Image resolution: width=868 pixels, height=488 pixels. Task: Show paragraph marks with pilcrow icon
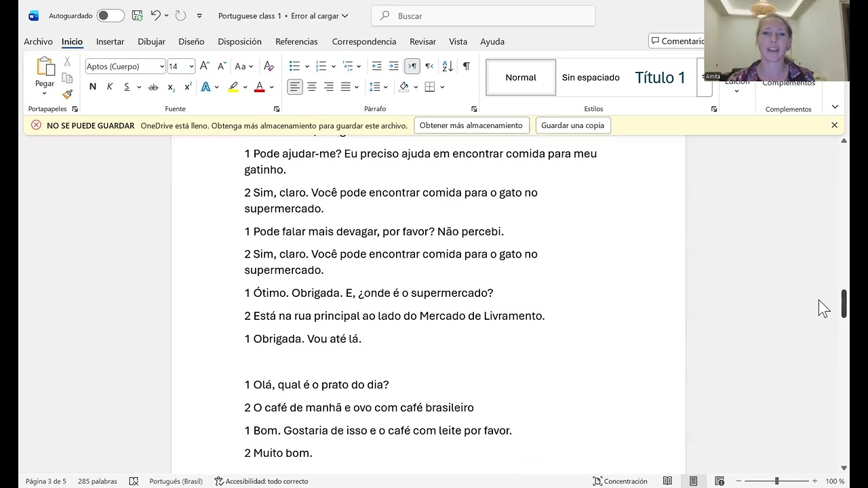coord(467,66)
